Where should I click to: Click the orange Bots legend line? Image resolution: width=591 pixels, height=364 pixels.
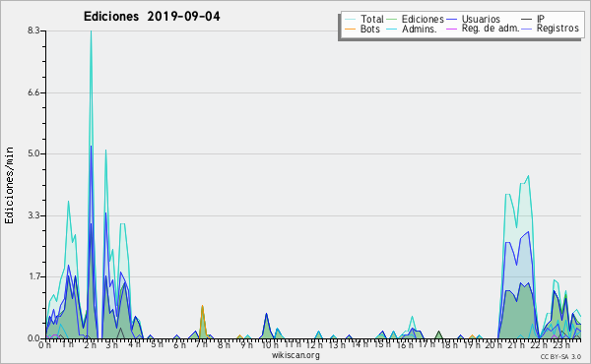pyautogui.click(x=350, y=29)
